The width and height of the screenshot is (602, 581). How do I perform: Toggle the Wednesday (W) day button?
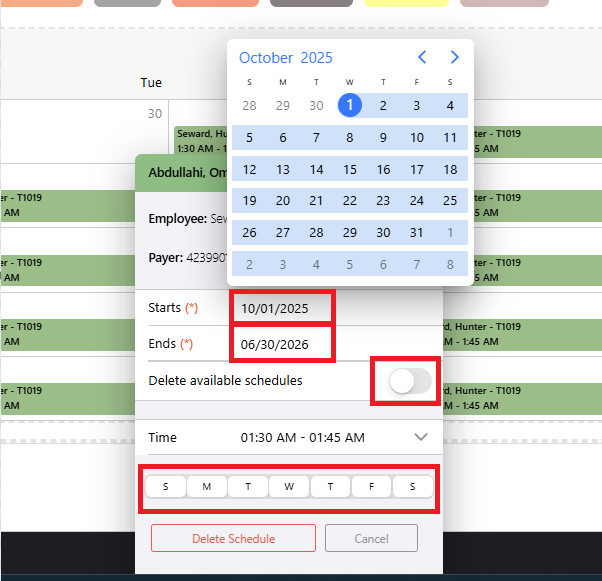pyautogui.click(x=289, y=487)
